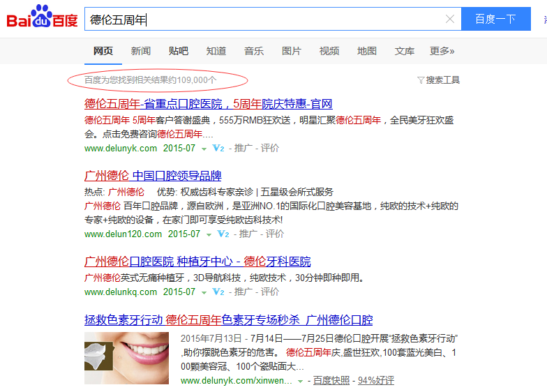
Task: Click the smiling teeth thumbnail image
Action: pyautogui.click(x=127, y=359)
